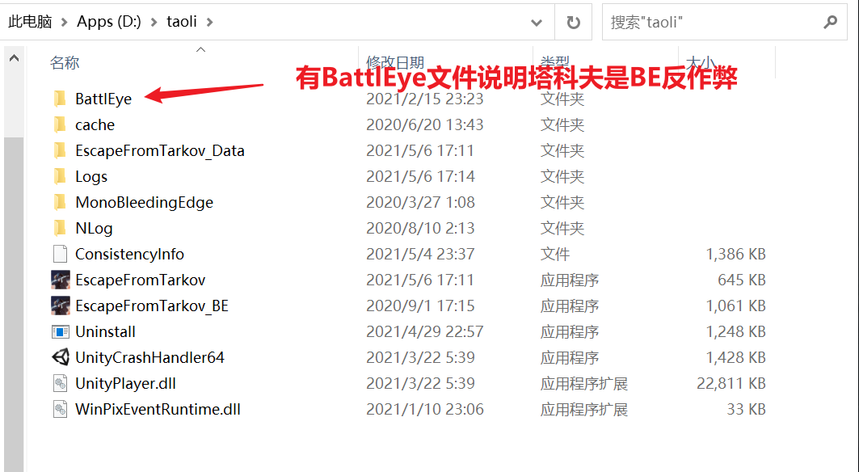Click the date 2021/5/4 23:37
The image size is (859, 472).
tap(420, 254)
